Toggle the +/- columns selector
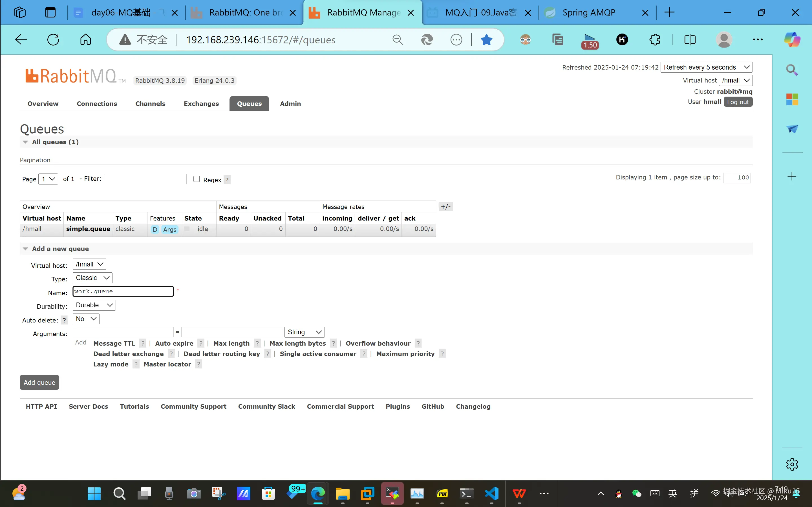 coord(445,206)
